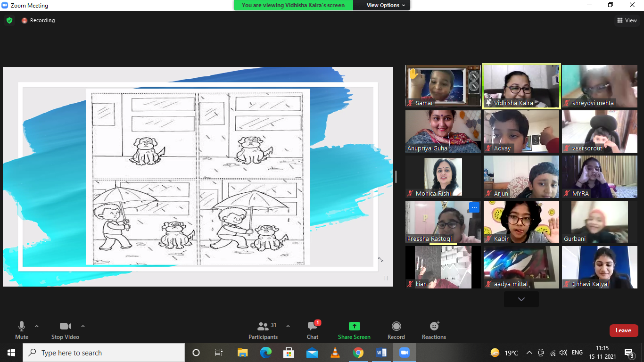Open the Chat panel
644x362 pixels.
tap(312, 326)
